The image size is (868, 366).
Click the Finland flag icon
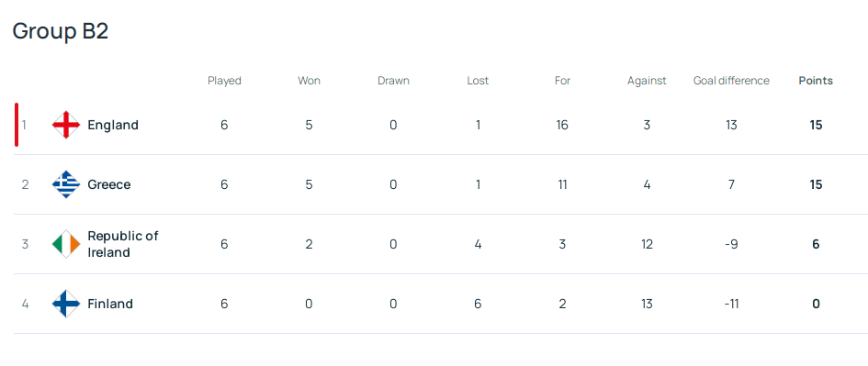tap(66, 304)
